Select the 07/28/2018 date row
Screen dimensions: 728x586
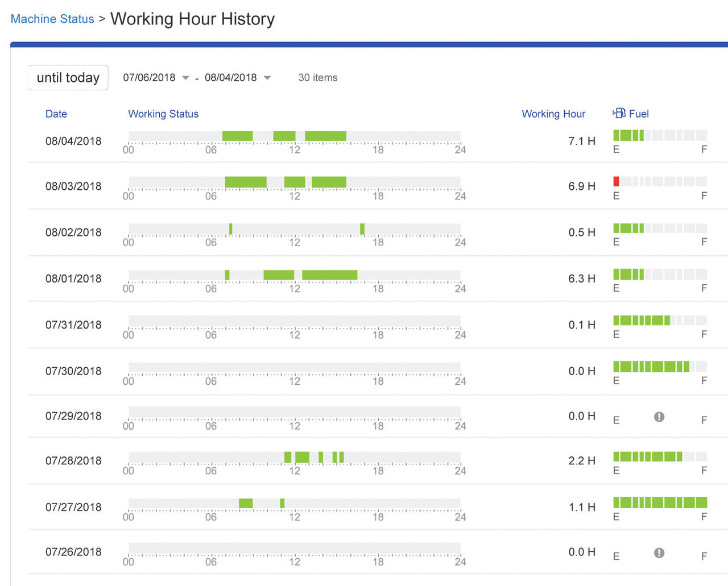tap(73, 460)
